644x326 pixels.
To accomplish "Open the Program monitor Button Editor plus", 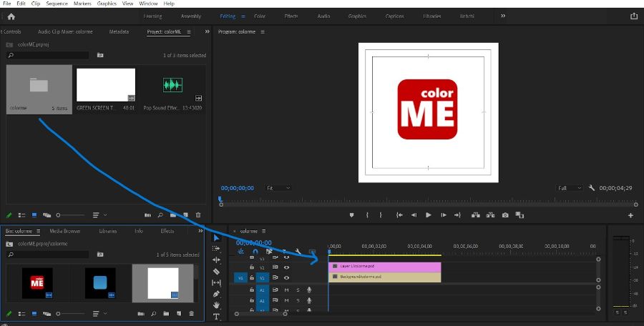I will (x=630, y=216).
